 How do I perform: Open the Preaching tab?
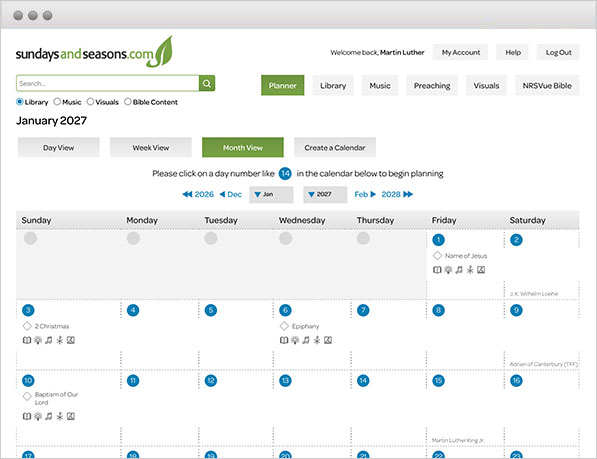[x=432, y=86]
